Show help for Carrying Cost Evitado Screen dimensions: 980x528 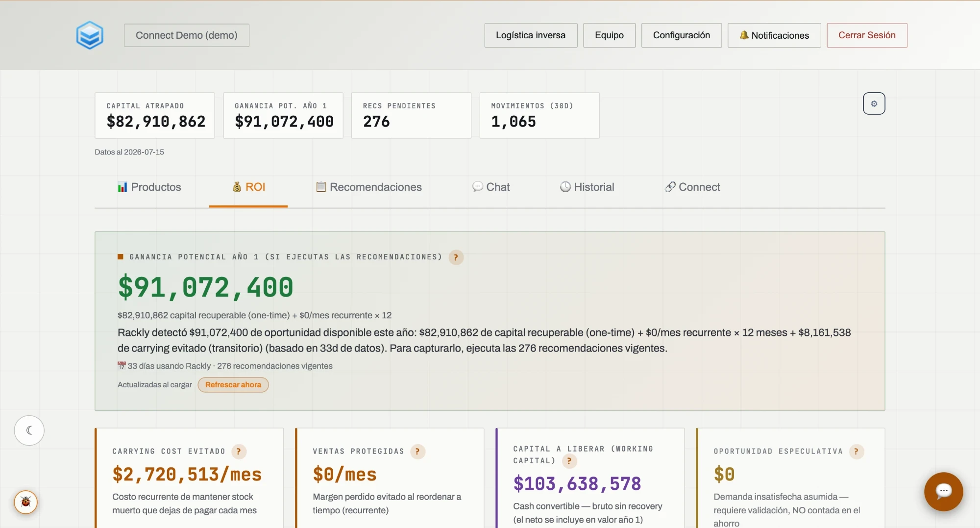(239, 452)
